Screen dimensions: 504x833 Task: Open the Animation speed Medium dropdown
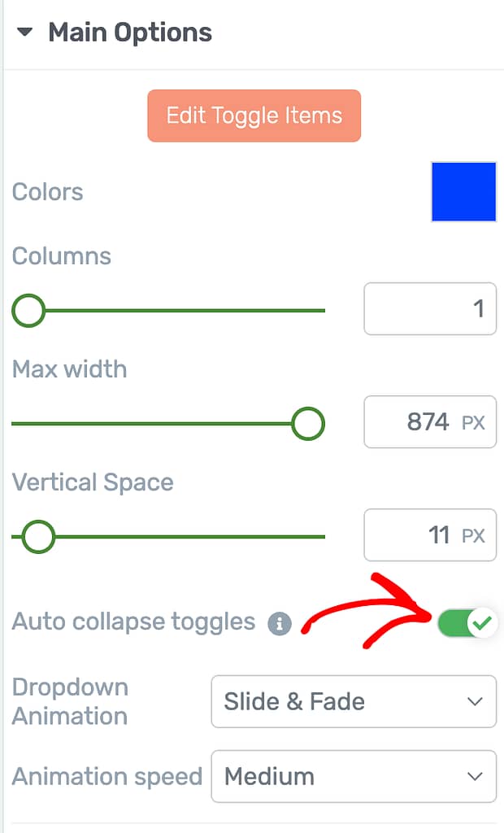(354, 776)
